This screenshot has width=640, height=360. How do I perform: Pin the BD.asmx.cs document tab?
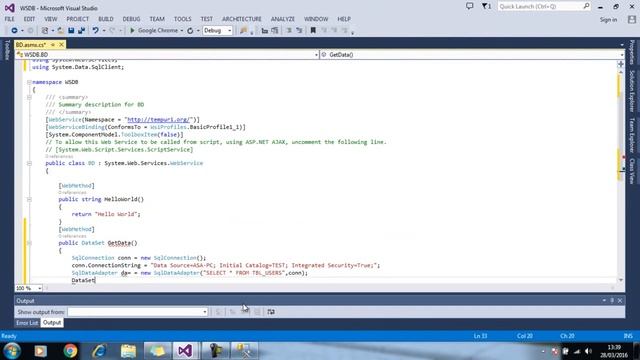53,44
